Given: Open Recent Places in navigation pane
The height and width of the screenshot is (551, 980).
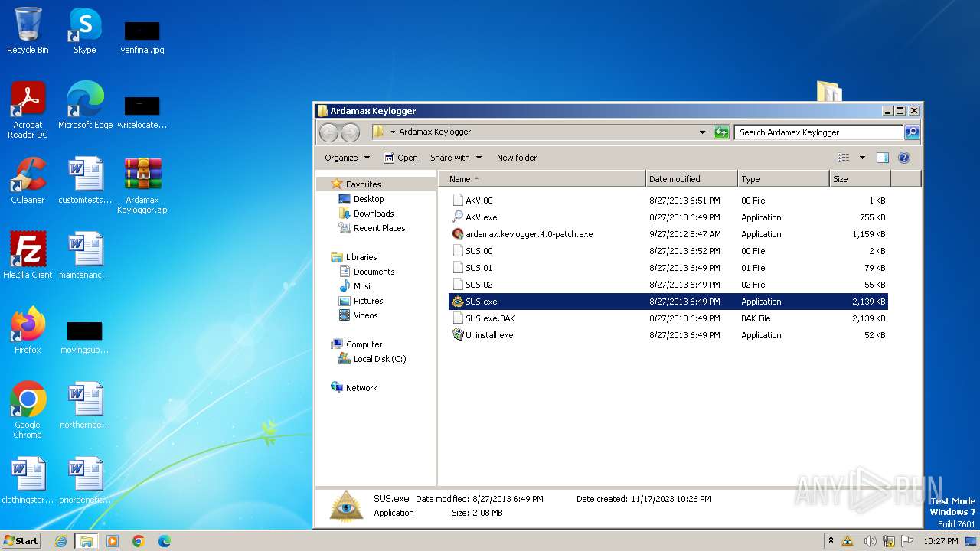Looking at the screenshot, I should point(372,228).
